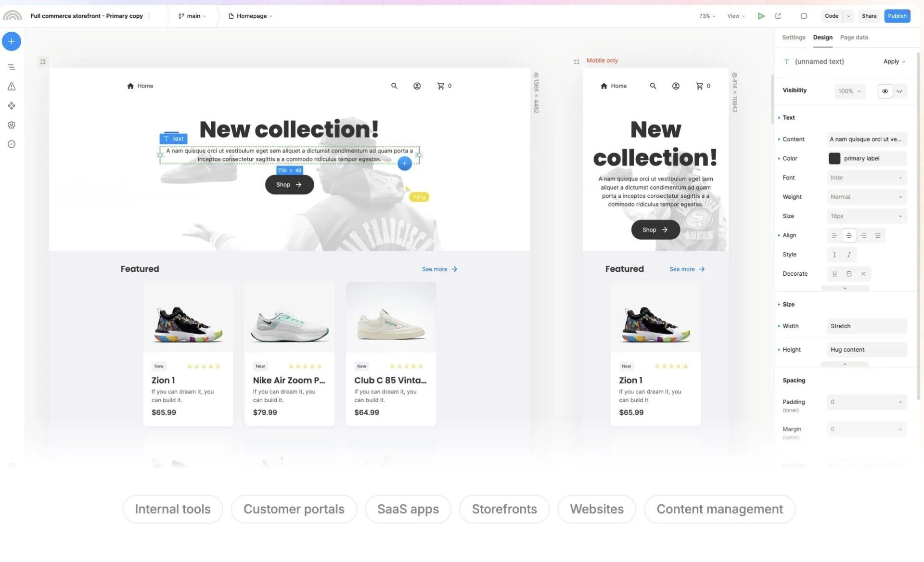The height and width of the screenshot is (562, 924).
Task: Open the Apply dropdown
Action: pyautogui.click(x=894, y=62)
